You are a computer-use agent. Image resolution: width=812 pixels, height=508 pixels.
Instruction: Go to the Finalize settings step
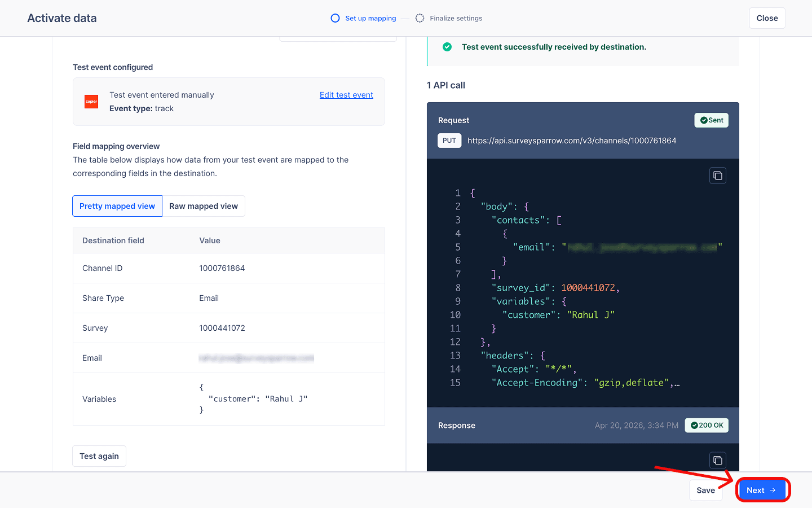(449, 18)
